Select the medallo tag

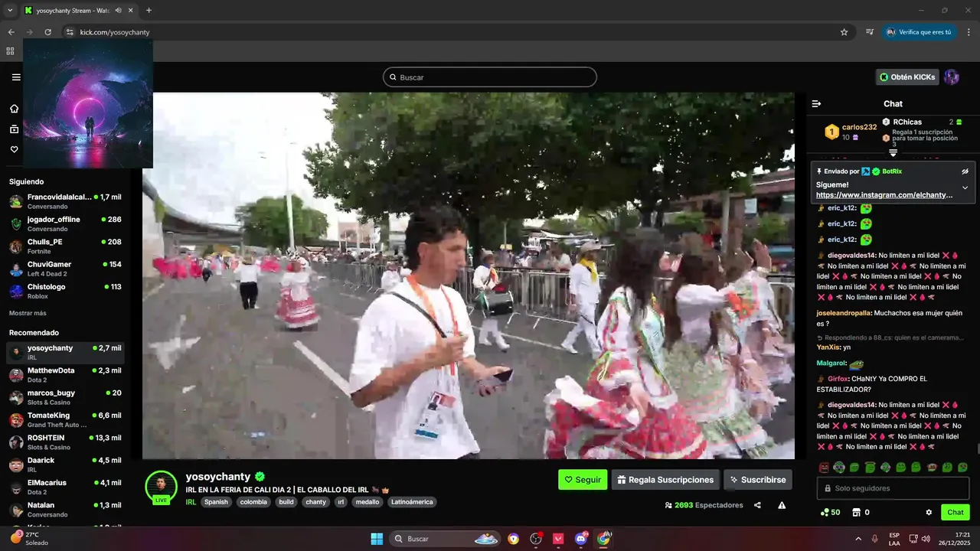click(367, 502)
